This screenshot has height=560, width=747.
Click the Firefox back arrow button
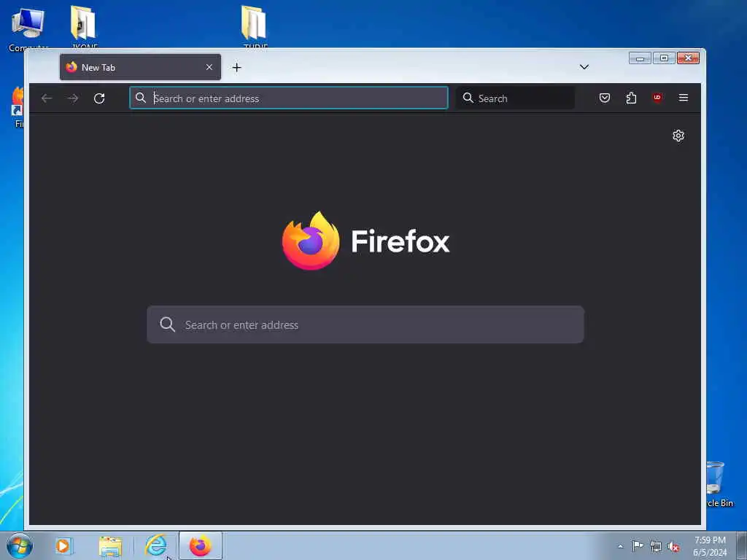47,98
